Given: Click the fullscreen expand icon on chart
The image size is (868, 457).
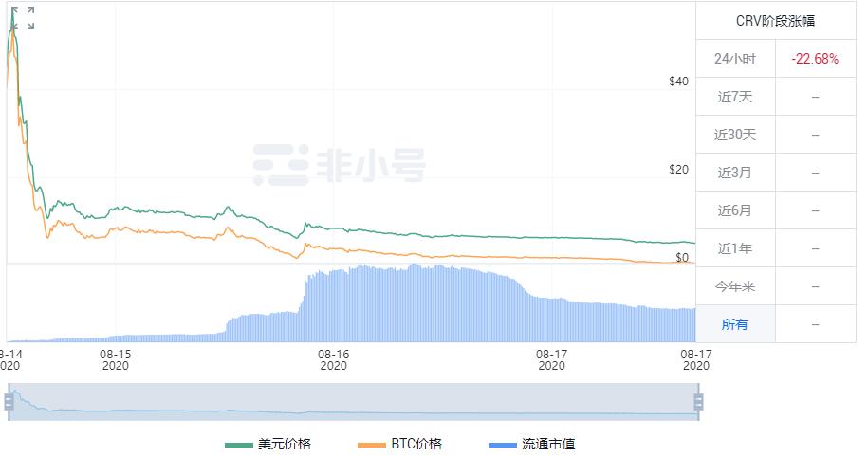Looking at the screenshot, I should (23, 18).
